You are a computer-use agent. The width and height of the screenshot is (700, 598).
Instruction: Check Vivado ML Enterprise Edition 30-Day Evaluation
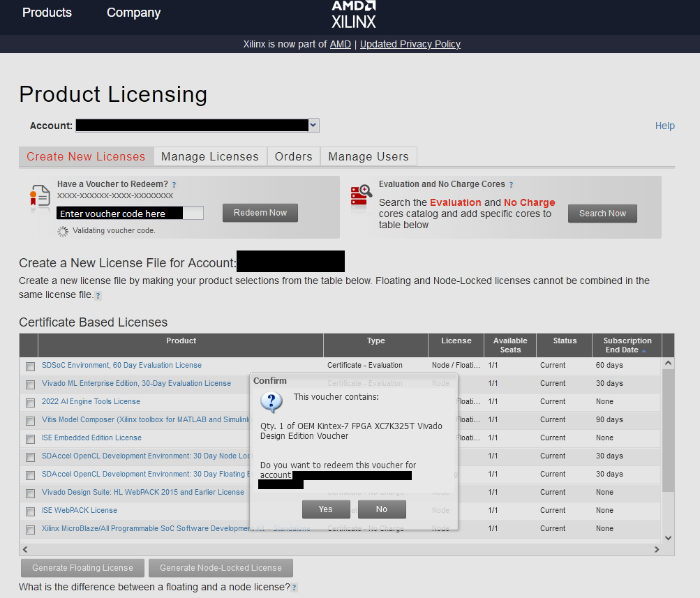pyautogui.click(x=30, y=384)
